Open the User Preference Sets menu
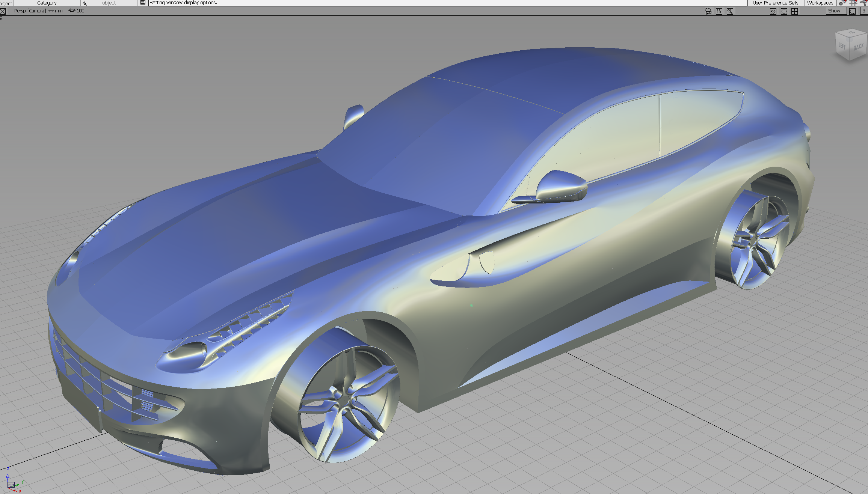 click(x=774, y=3)
